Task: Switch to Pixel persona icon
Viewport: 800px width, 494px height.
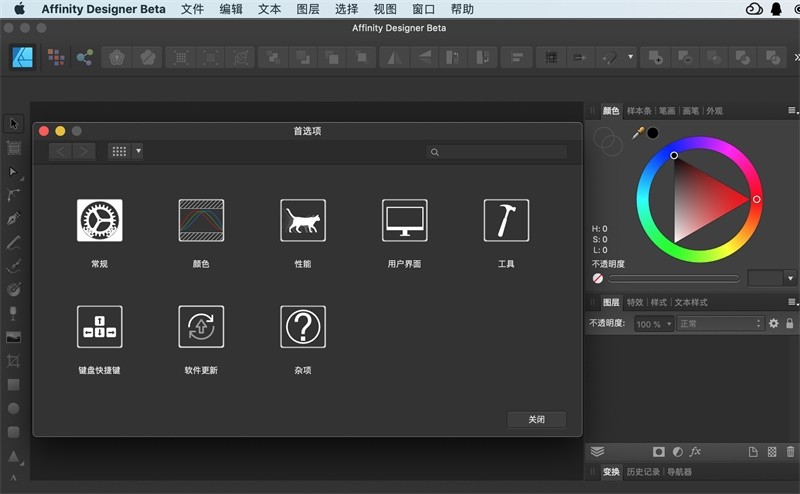Action: pyautogui.click(x=56, y=57)
